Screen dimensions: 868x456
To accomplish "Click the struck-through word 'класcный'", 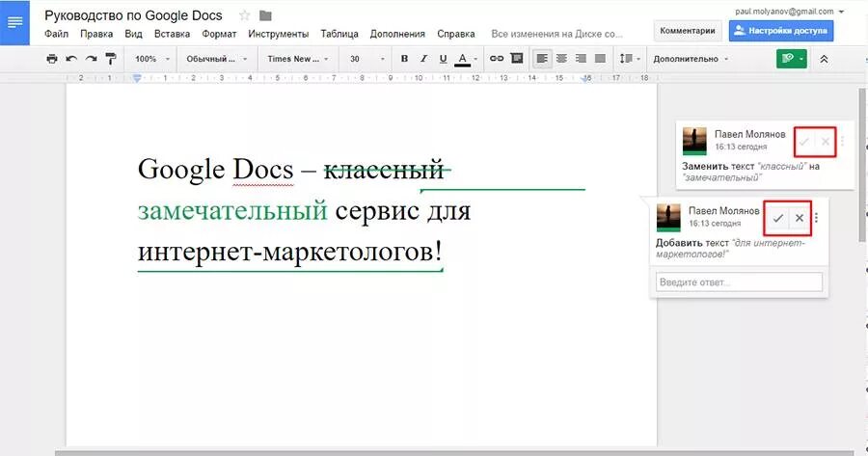I will click(384, 170).
